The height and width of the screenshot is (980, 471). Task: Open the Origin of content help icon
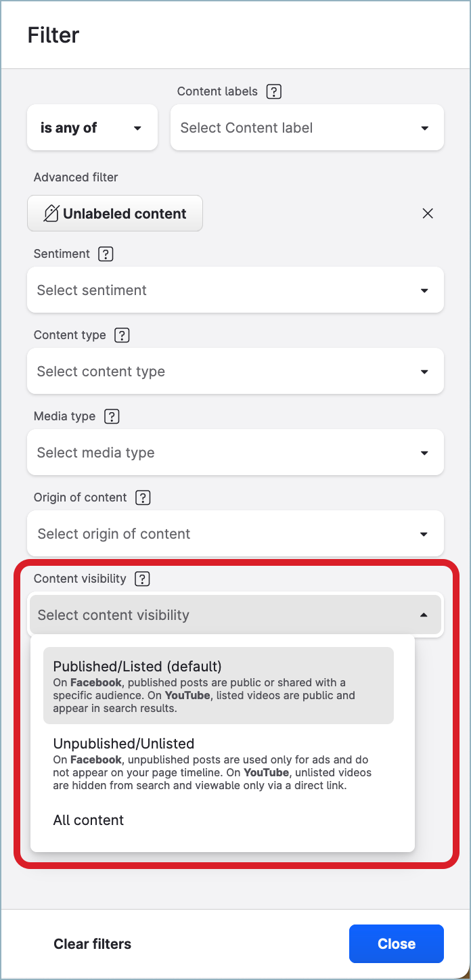click(143, 497)
